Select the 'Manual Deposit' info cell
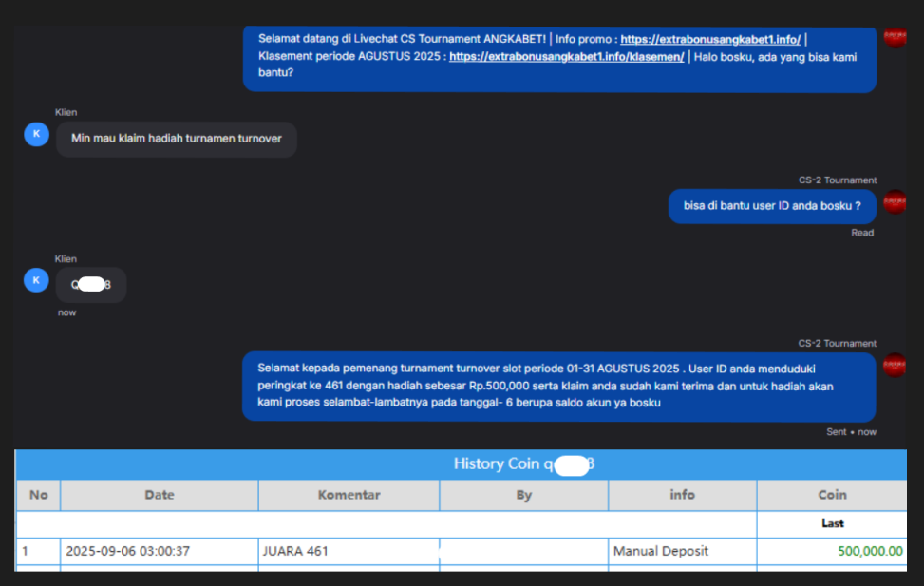The height and width of the screenshot is (586, 924). tap(683, 551)
